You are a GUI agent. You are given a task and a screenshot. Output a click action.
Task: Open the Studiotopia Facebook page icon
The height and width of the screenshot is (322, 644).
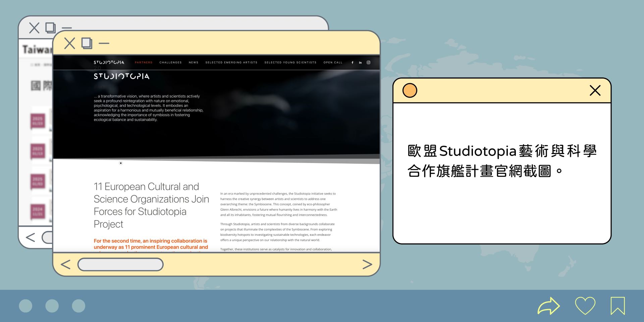pyautogui.click(x=352, y=62)
